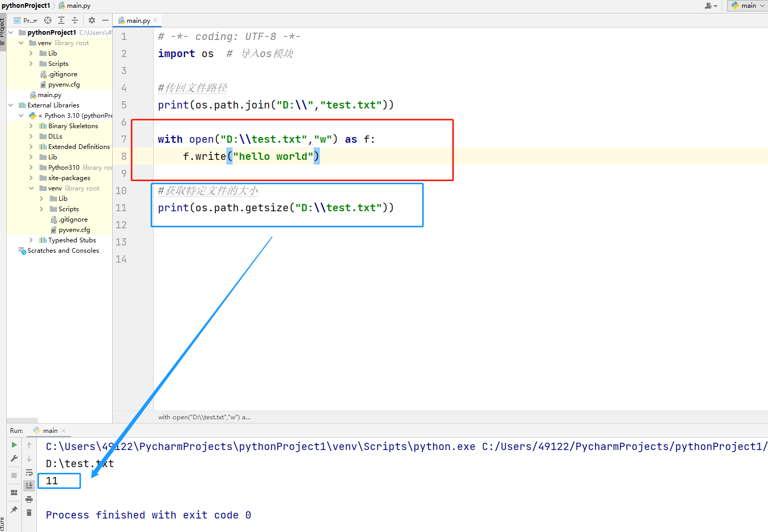Image resolution: width=768 pixels, height=532 pixels.
Task: Open Project panel gear options
Action: [92, 20]
